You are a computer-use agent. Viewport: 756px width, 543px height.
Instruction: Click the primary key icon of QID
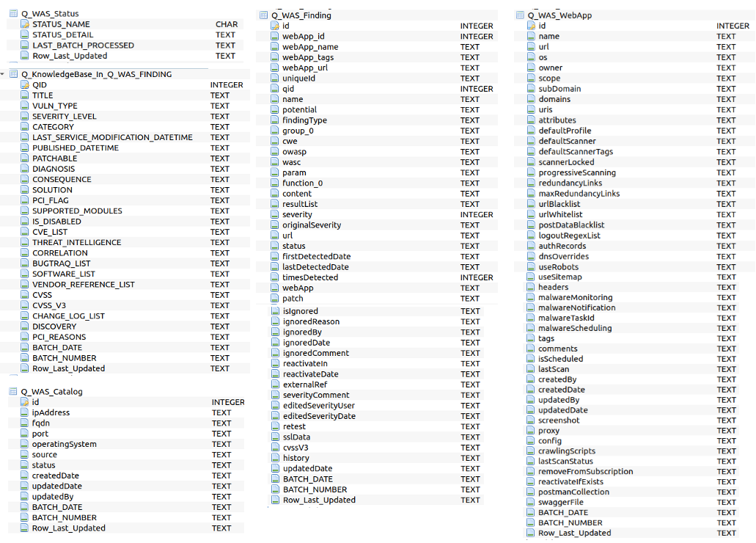click(x=25, y=84)
